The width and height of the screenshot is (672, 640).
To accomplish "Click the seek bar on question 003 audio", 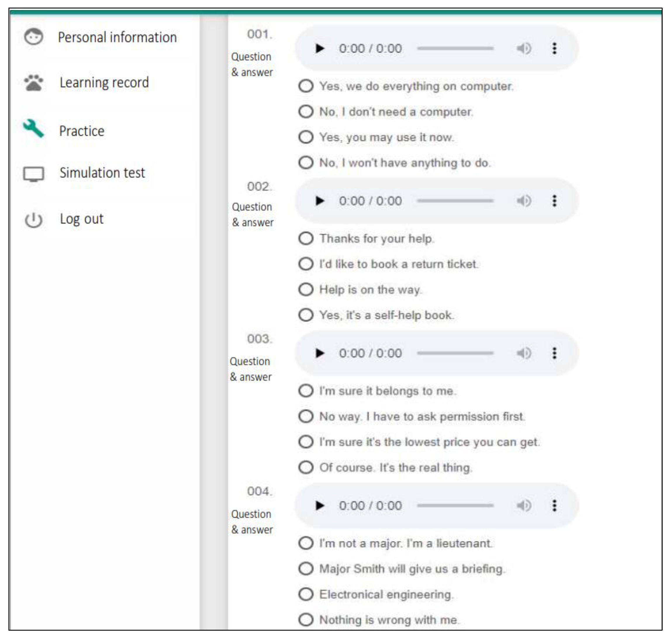I will (x=455, y=353).
